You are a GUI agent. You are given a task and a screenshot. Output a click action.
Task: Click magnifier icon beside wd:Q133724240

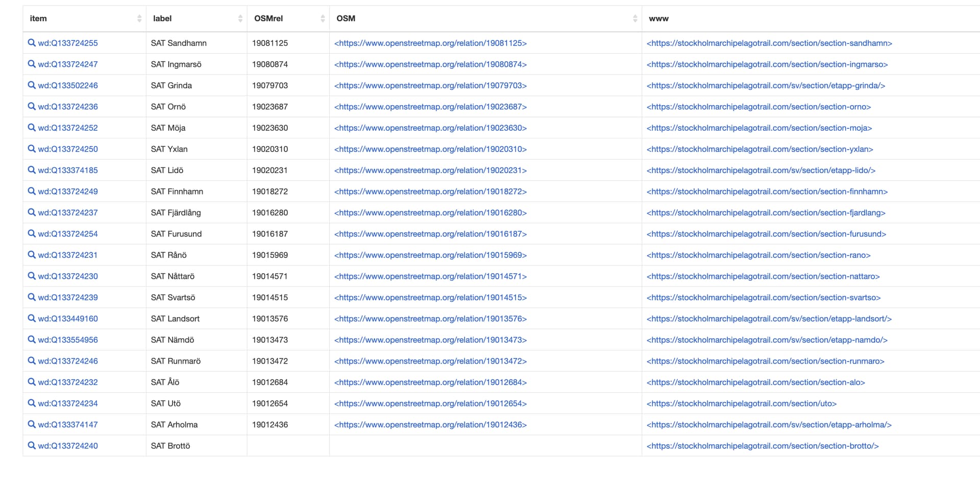[32, 446]
